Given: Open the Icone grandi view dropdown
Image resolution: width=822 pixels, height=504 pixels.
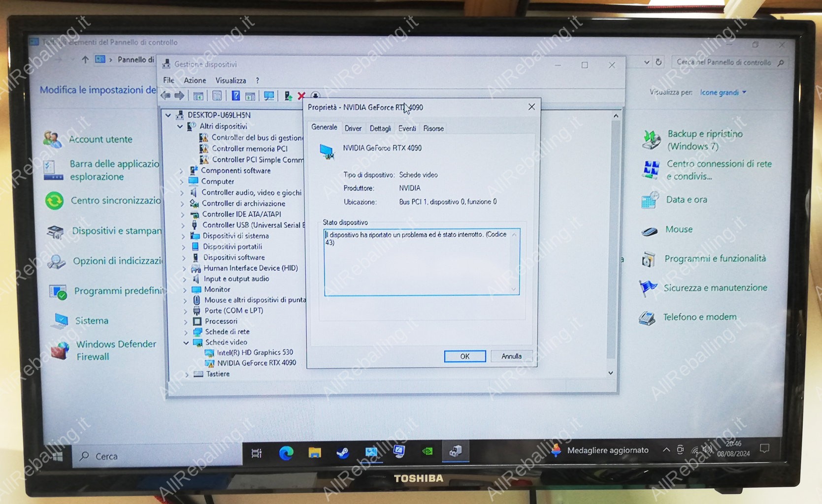Looking at the screenshot, I should click(x=723, y=93).
